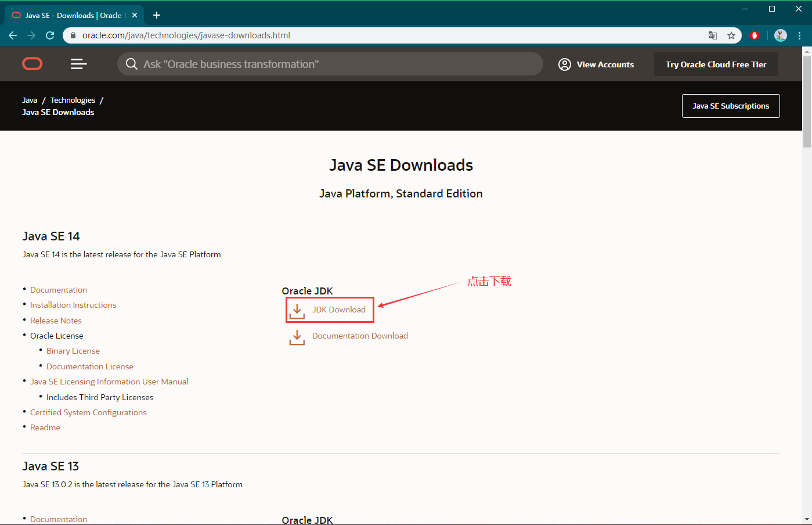The height and width of the screenshot is (525, 812).
Task: Click the translate page icon
Action: coord(713,35)
